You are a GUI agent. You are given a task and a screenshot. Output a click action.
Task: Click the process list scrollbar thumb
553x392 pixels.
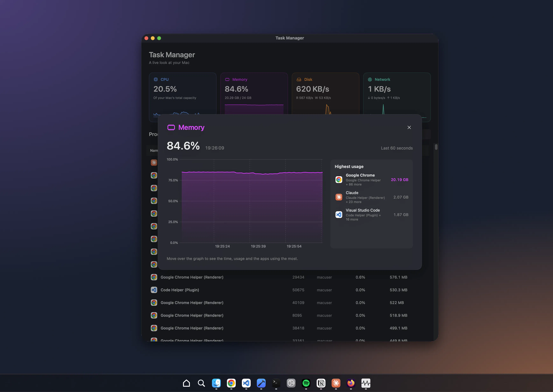[x=436, y=147]
